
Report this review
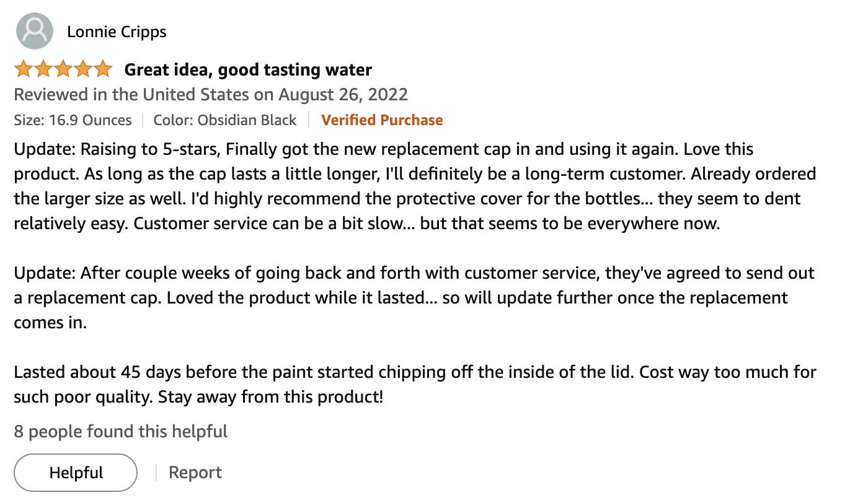pos(195,473)
